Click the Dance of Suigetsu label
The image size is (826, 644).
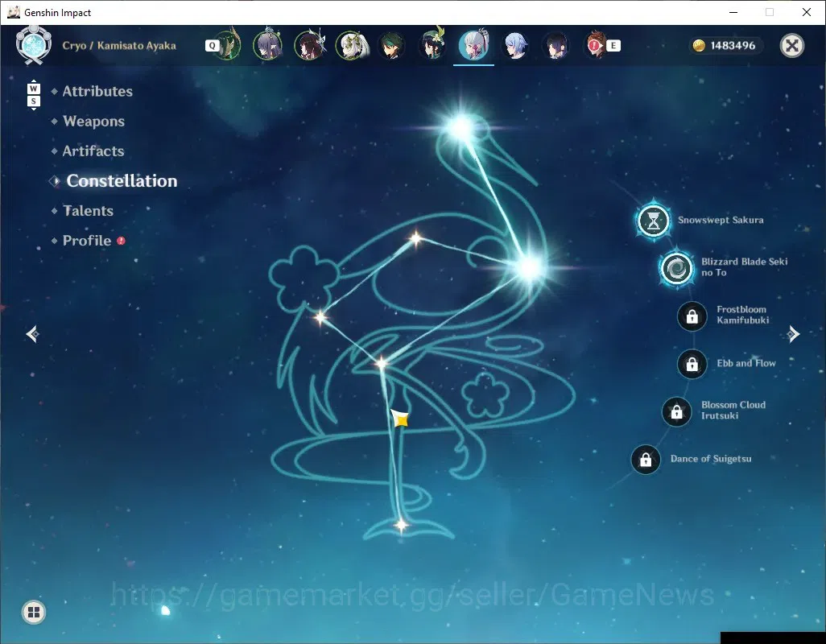(711, 459)
